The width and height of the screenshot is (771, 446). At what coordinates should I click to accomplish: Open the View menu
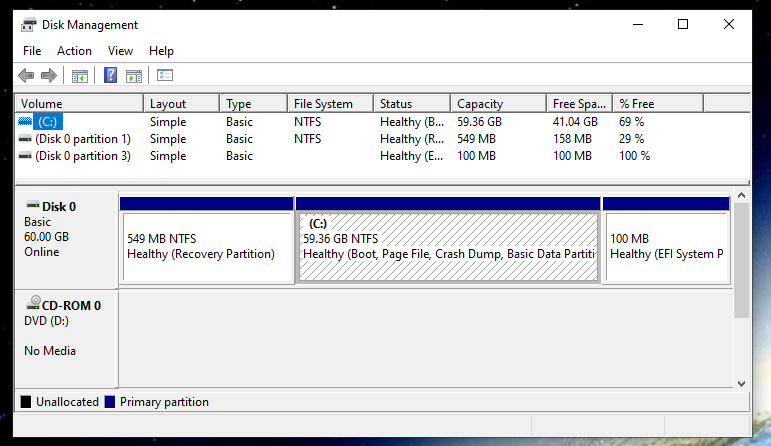tap(120, 51)
